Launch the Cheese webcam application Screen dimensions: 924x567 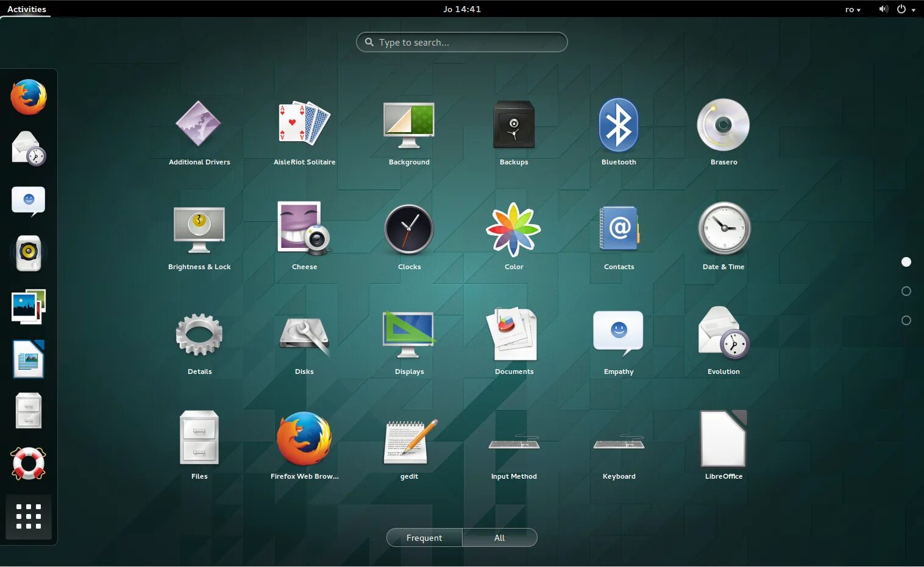304,229
